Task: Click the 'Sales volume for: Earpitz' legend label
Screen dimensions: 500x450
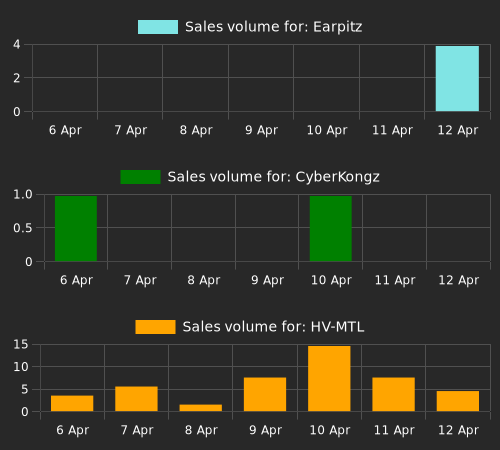Action: point(274,27)
